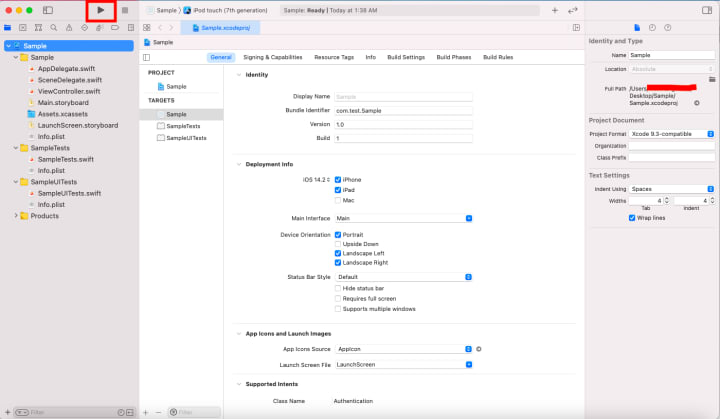Toggle the inspector panel icon

click(x=707, y=10)
